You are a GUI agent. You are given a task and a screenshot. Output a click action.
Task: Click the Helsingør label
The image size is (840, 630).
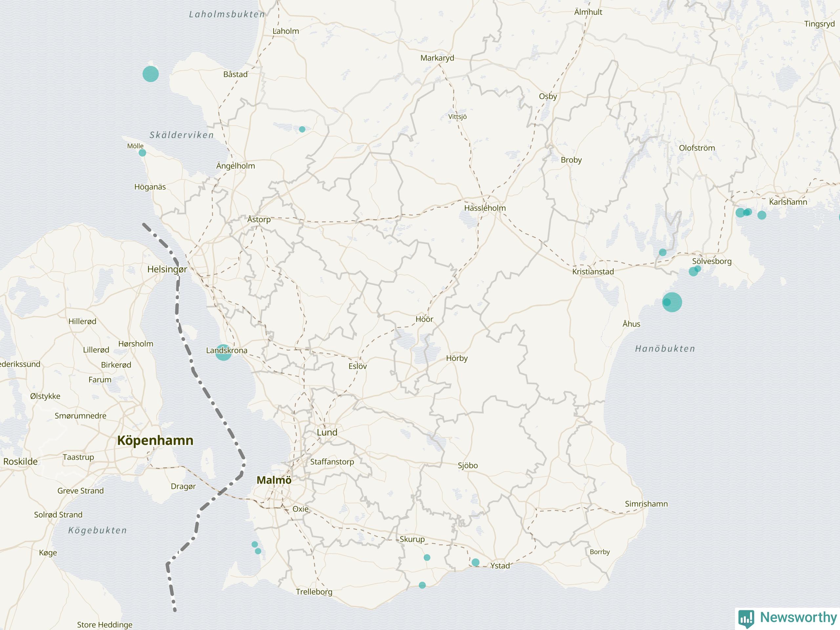(167, 269)
